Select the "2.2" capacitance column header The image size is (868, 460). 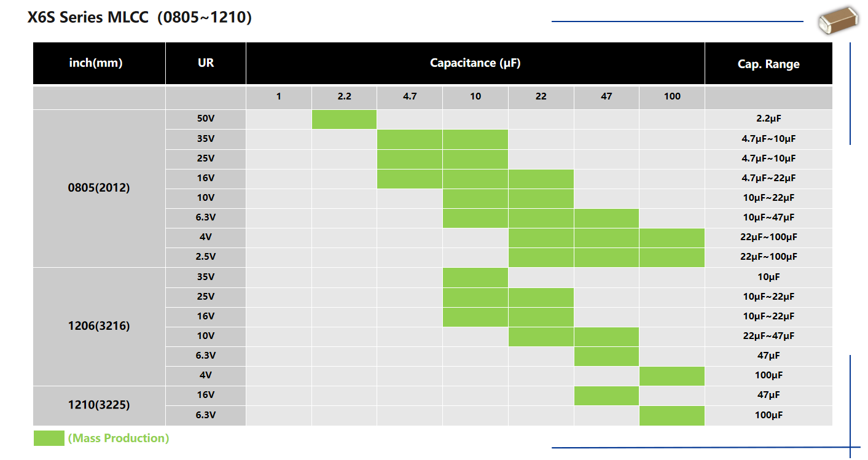coord(344,96)
